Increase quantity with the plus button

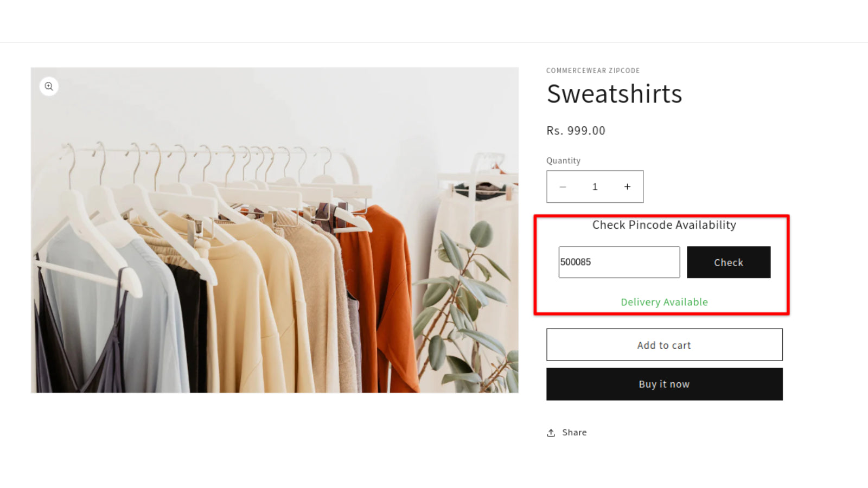pyautogui.click(x=627, y=187)
